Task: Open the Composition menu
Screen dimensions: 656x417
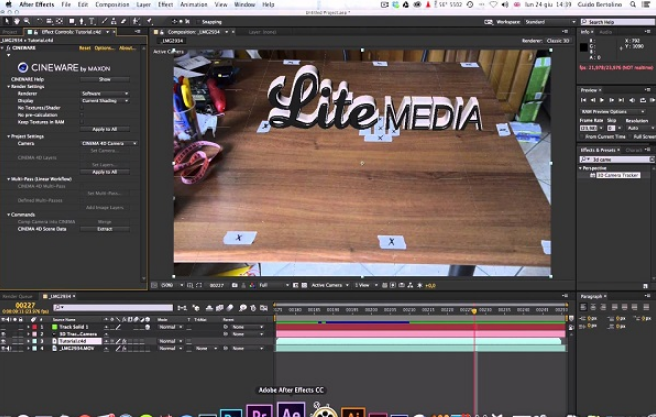Action: coord(112,5)
